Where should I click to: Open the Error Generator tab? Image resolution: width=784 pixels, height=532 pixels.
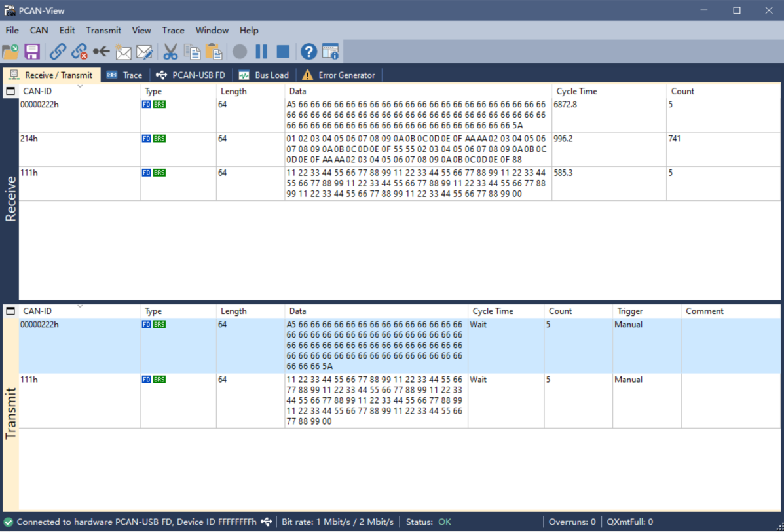click(339, 75)
